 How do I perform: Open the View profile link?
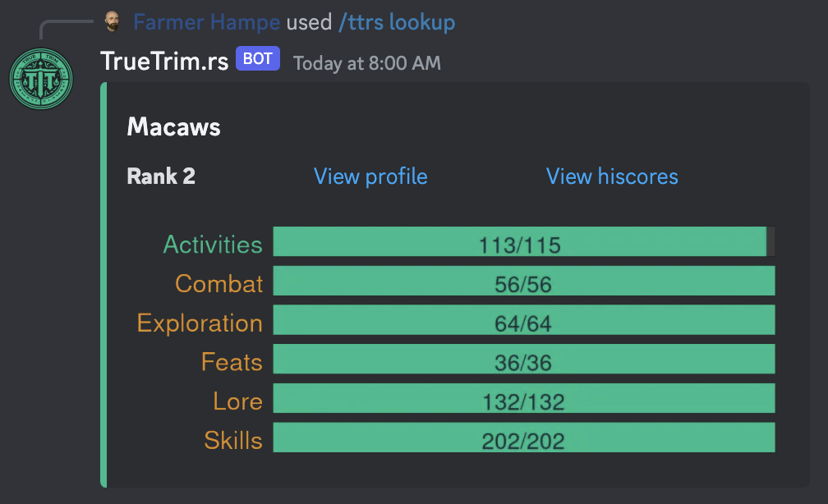[370, 176]
